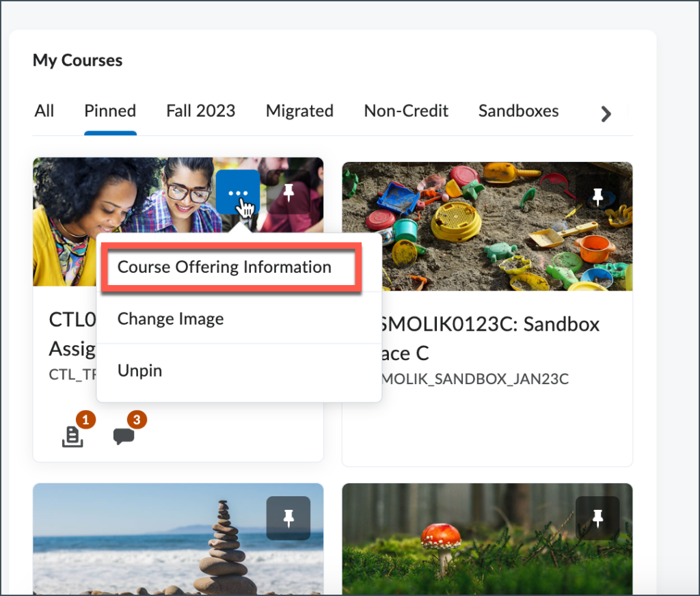
Task: Click Unpin in the course options menu
Action: point(139,370)
